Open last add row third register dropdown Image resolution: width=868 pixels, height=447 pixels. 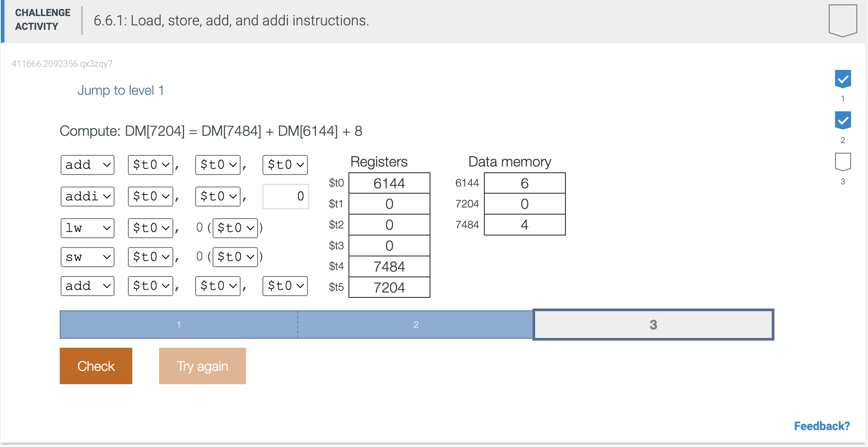[x=285, y=286]
